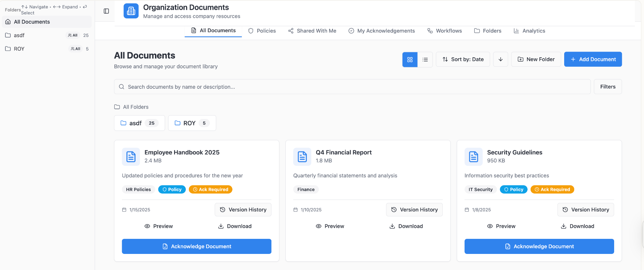Viewport: 644px width, 270px height.
Task: Download the Employee Handbook 2025
Action: tap(235, 226)
